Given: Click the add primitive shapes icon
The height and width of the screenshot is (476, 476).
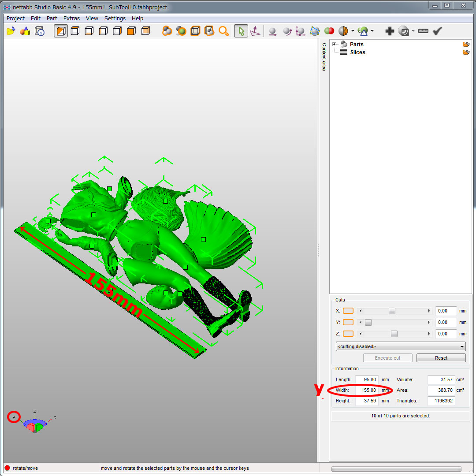Looking at the screenshot, I should pyautogui.click(x=25, y=31).
